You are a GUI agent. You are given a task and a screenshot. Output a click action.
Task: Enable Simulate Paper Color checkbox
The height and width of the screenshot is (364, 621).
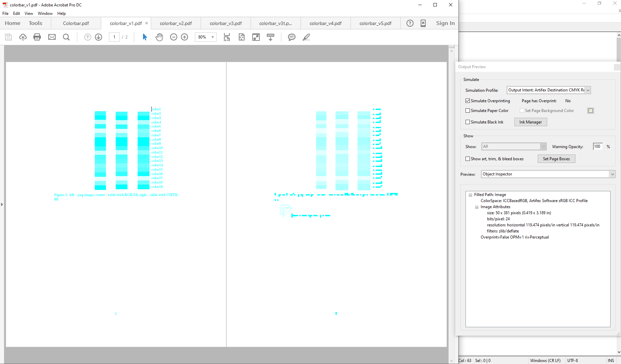(x=468, y=111)
